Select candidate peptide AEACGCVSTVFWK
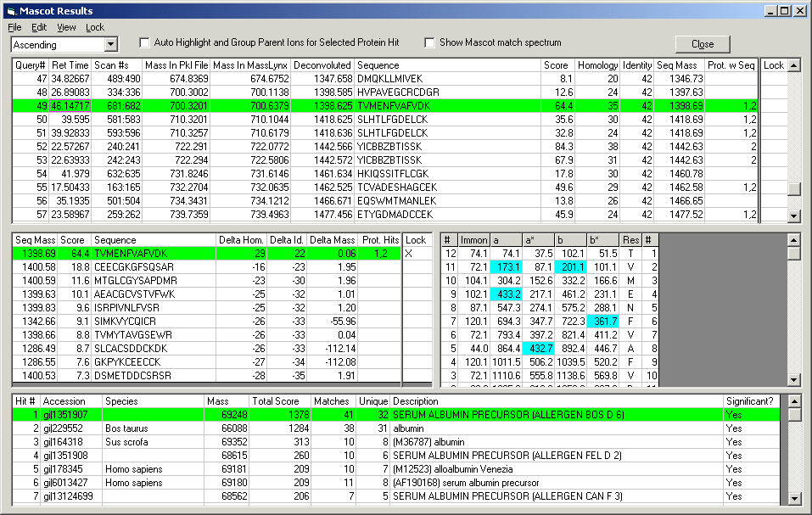 (x=207, y=294)
